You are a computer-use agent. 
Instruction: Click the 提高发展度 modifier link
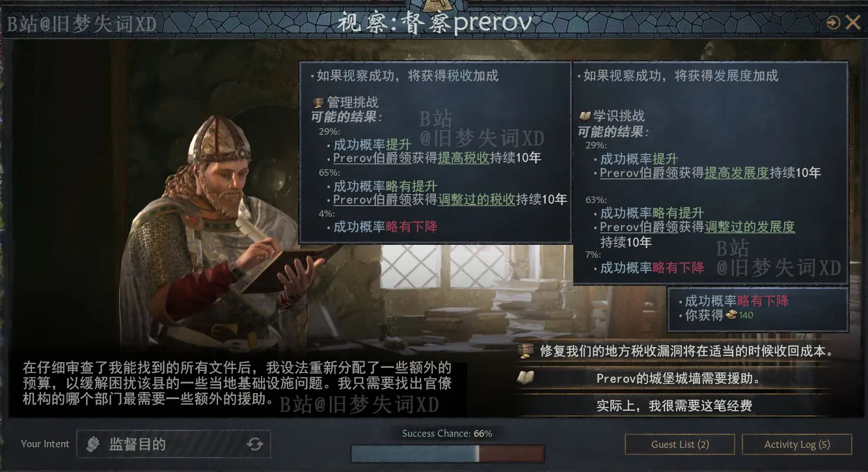tap(737, 173)
